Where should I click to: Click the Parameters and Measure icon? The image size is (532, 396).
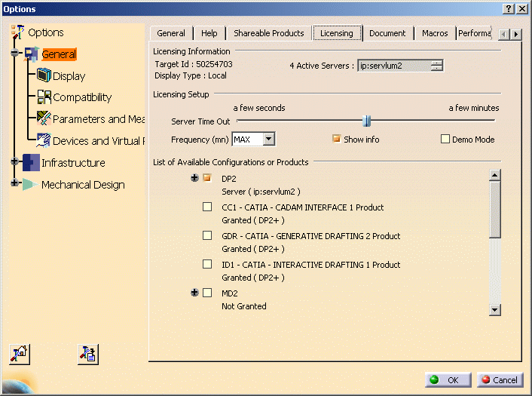pyautogui.click(x=44, y=118)
